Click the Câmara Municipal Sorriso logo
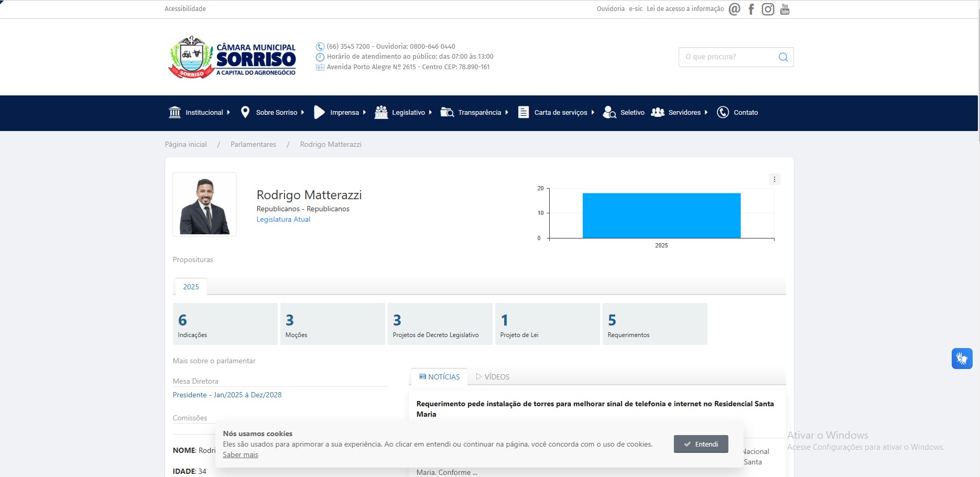 (232, 58)
